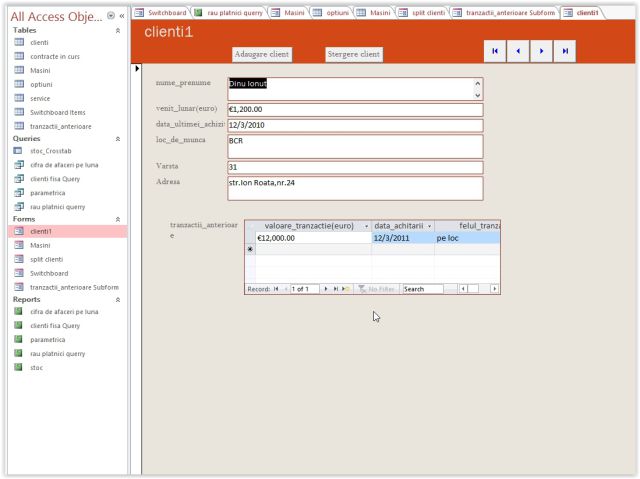Select the optiuni table icon

coord(19,84)
